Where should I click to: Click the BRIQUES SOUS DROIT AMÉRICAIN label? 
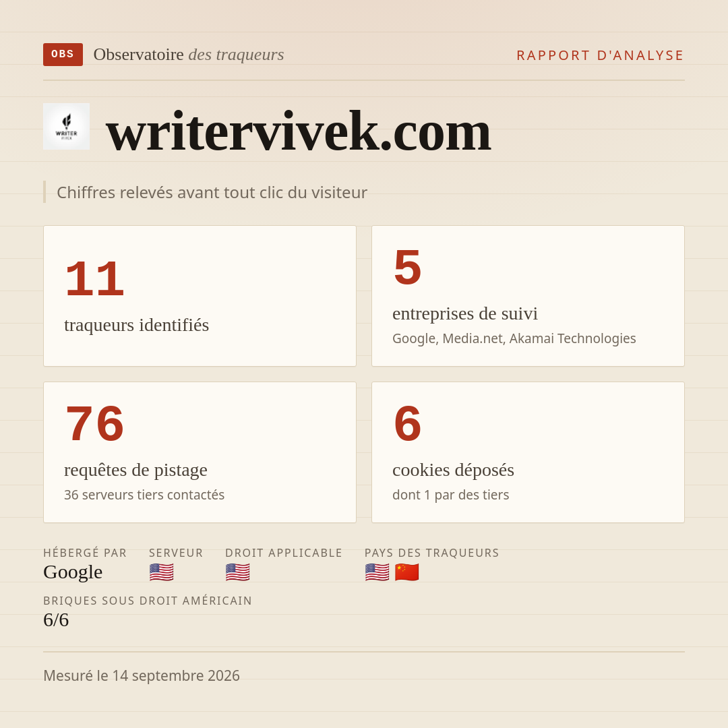(148, 601)
